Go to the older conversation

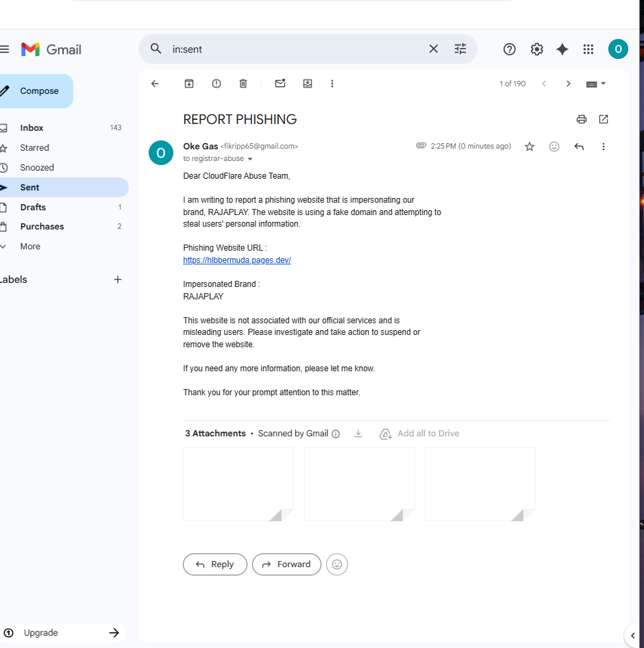pos(569,84)
